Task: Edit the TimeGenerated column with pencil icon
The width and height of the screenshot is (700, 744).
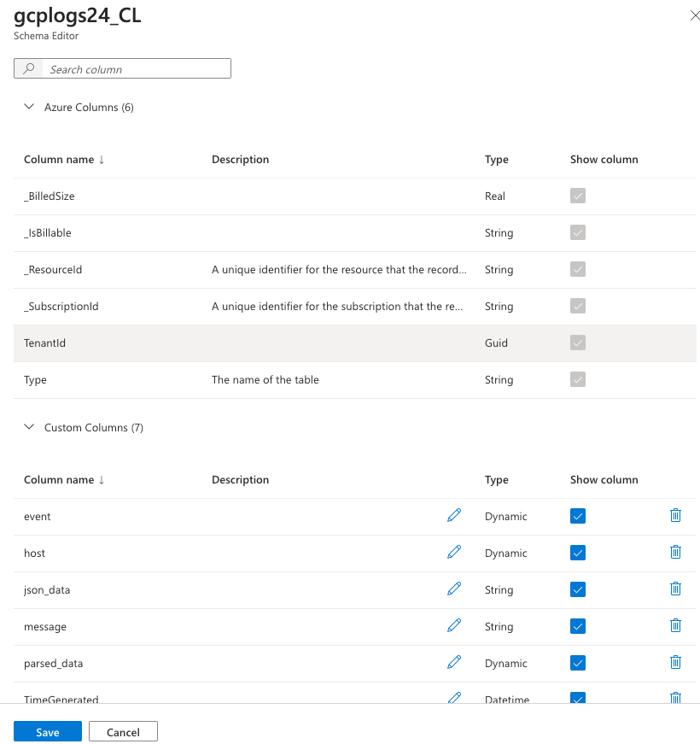Action: [454, 698]
